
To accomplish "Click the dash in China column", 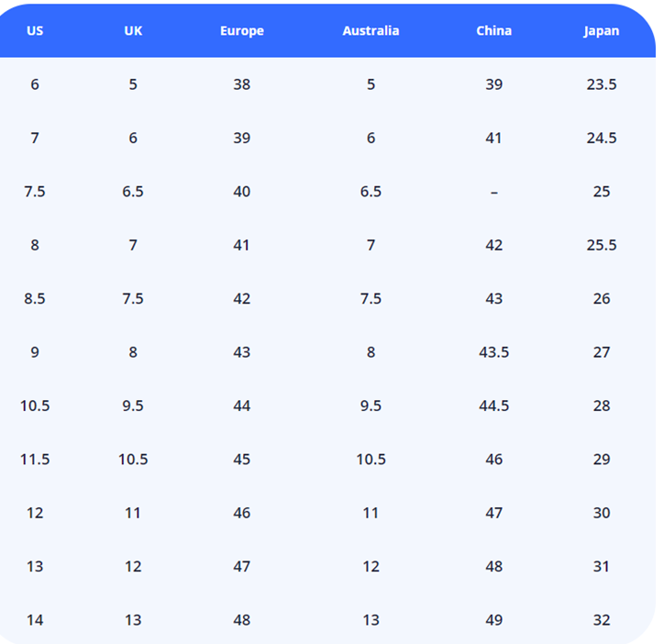I will point(493,192).
